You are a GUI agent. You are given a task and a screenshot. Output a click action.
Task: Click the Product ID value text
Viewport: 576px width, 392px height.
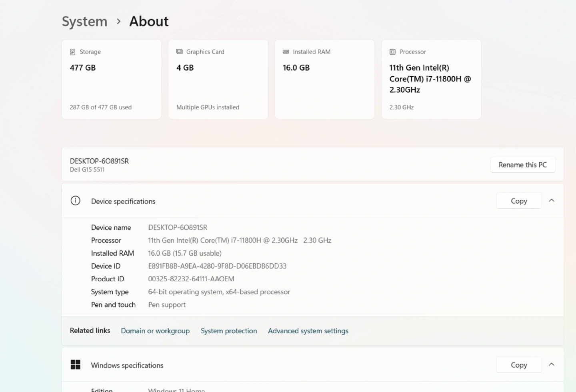coord(191,279)
